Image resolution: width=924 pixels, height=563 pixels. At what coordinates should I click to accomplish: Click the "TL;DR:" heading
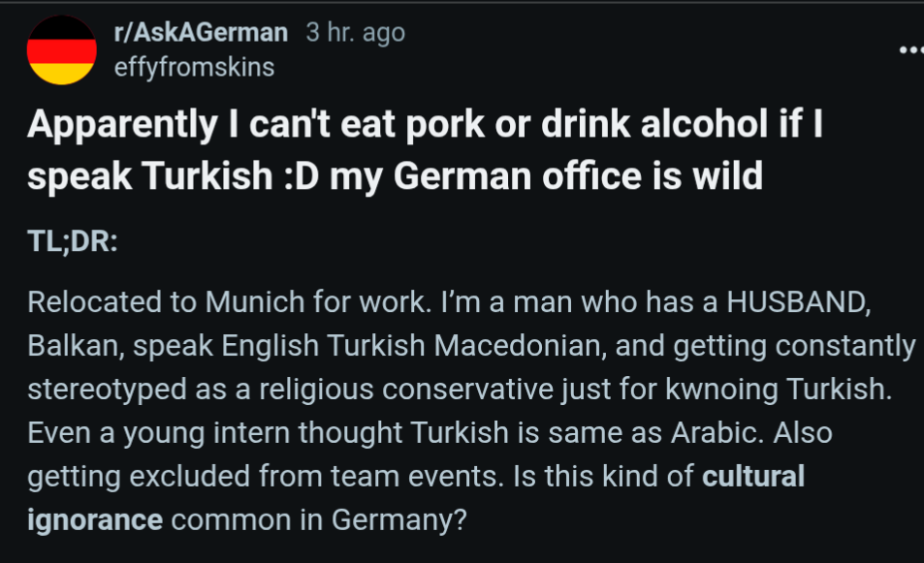(x=73, y=241)
